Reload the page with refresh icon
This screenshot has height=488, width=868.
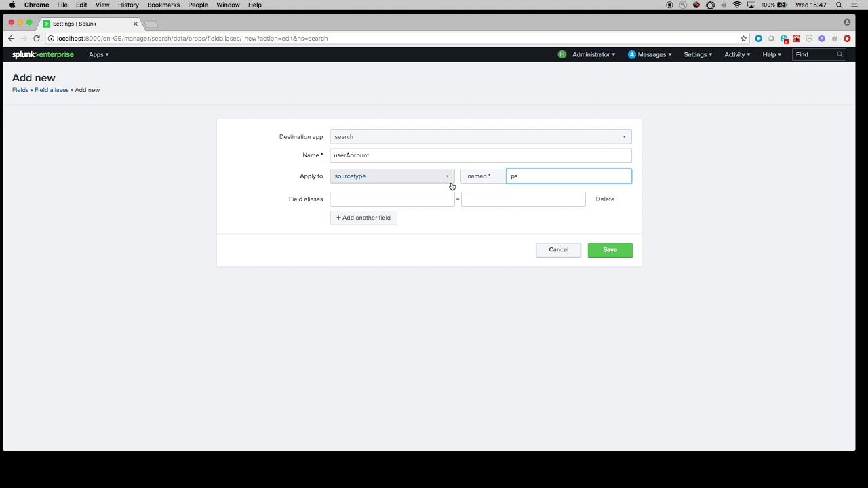37,39
